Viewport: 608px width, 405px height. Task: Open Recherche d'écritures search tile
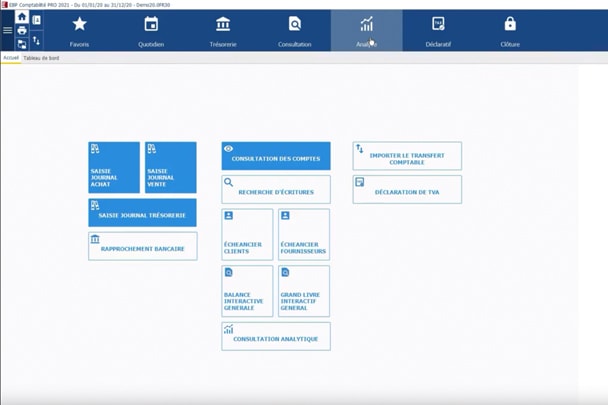[x=275, y=190]
